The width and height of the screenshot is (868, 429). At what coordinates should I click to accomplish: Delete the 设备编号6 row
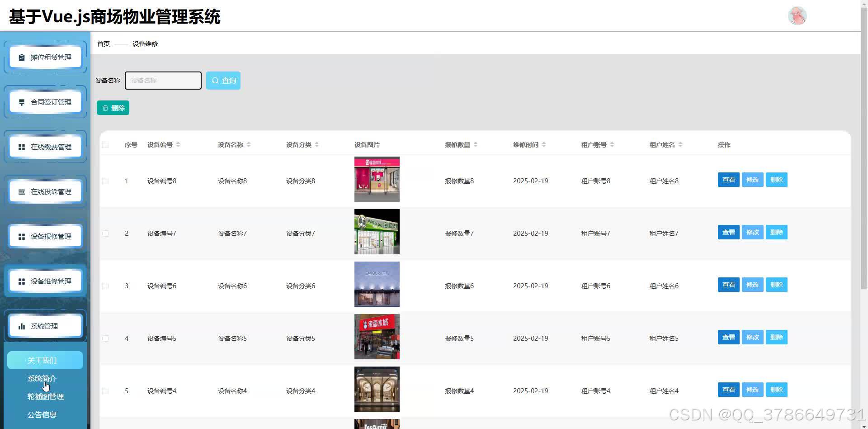point(777,285)
